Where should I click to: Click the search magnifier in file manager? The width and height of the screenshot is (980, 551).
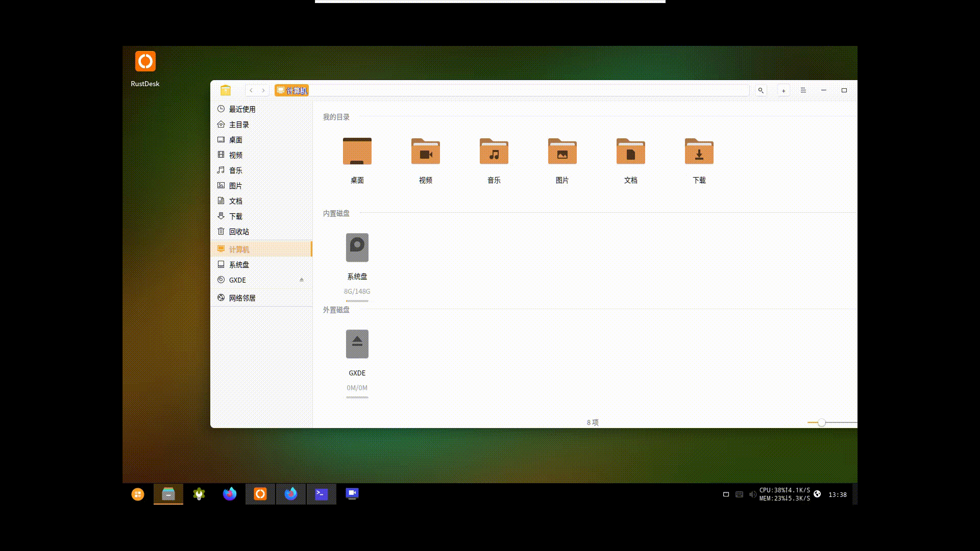pos(761,90)
